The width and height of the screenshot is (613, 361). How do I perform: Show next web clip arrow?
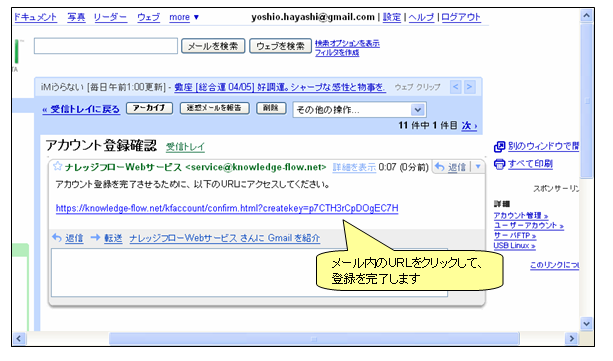(470, 86)
